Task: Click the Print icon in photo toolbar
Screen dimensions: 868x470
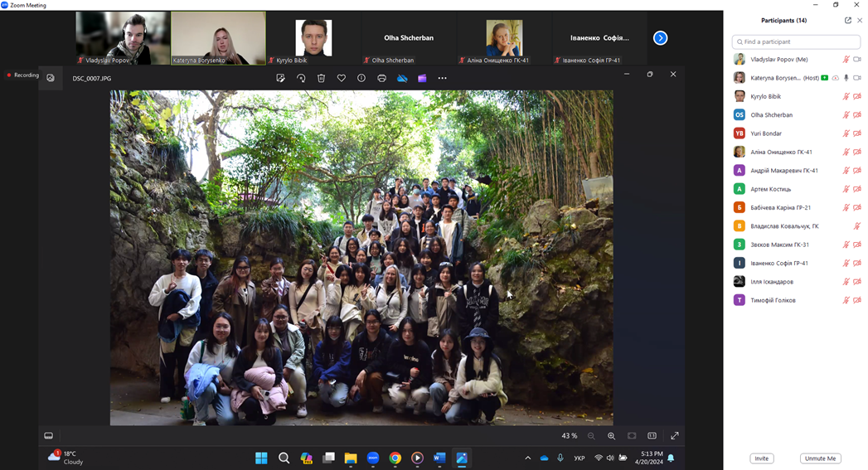Action: coord(382,78)
